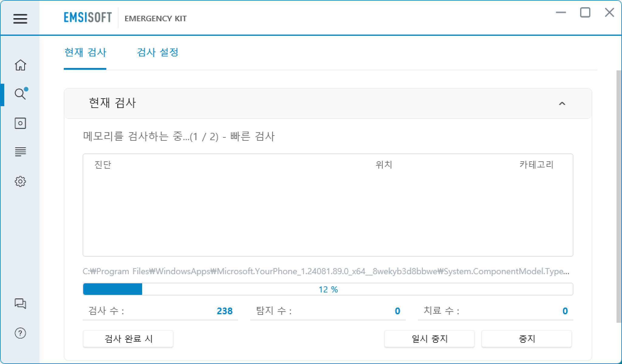The width and height of the screenshot is (622, 364).
Task: Sort by the 진단 column header
Action: pos(103,165)
